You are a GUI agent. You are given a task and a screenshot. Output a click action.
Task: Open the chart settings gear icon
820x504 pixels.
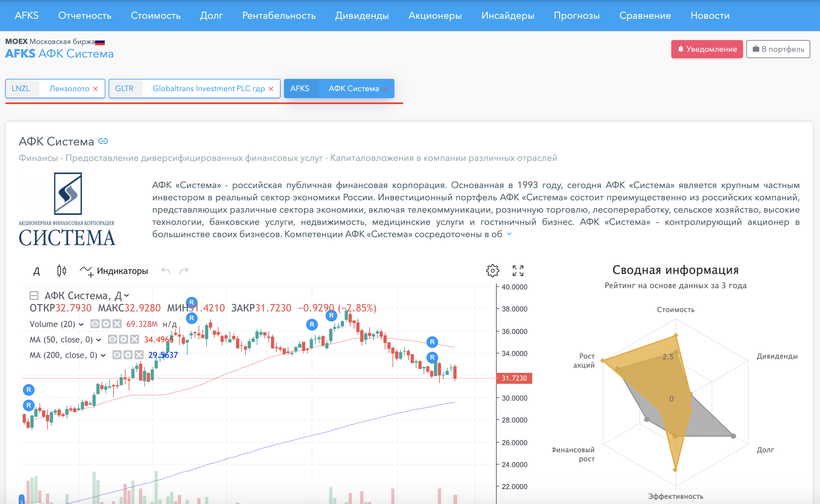click(x=492, y=271)
